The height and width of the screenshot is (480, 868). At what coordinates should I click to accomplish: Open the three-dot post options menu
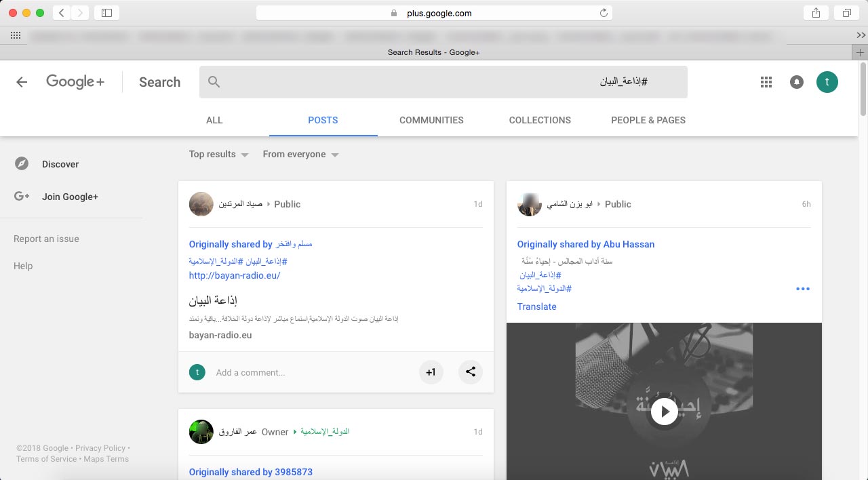(x=803, y=289)
